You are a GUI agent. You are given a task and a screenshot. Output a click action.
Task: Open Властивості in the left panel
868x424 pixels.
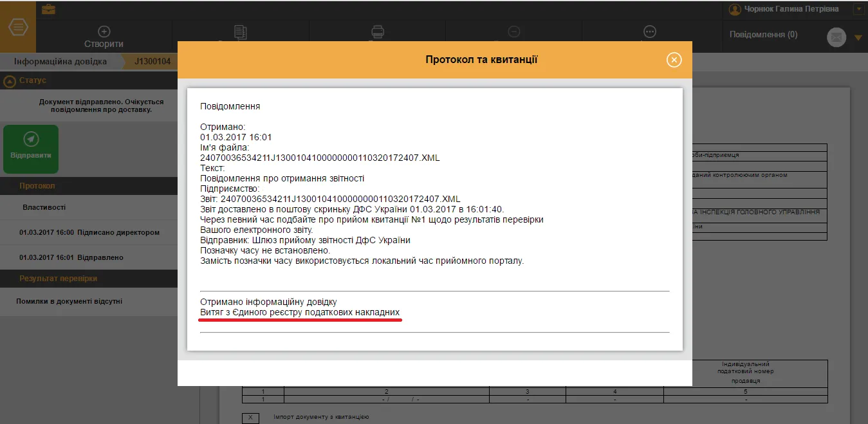pyautogui.click(x=44, y=207)
